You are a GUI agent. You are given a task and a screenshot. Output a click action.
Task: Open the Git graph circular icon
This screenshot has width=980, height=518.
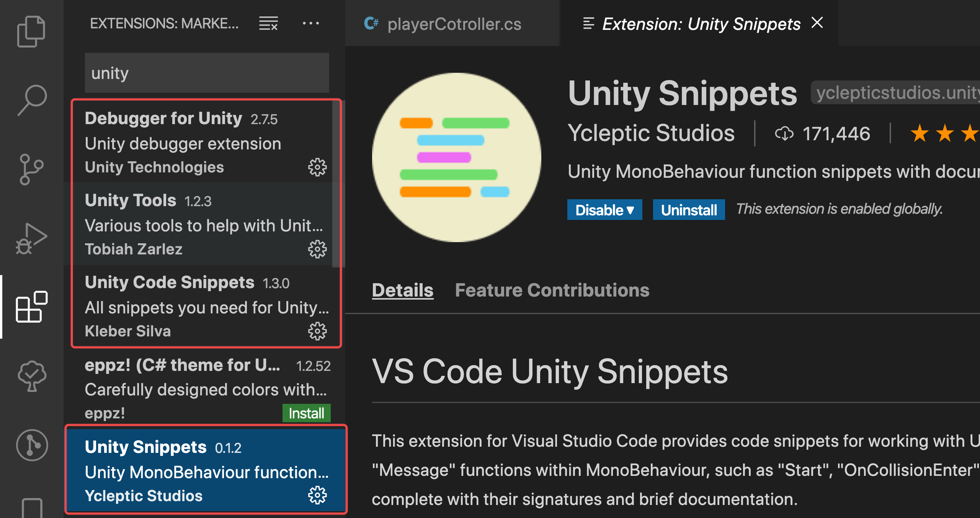(31, 445)
